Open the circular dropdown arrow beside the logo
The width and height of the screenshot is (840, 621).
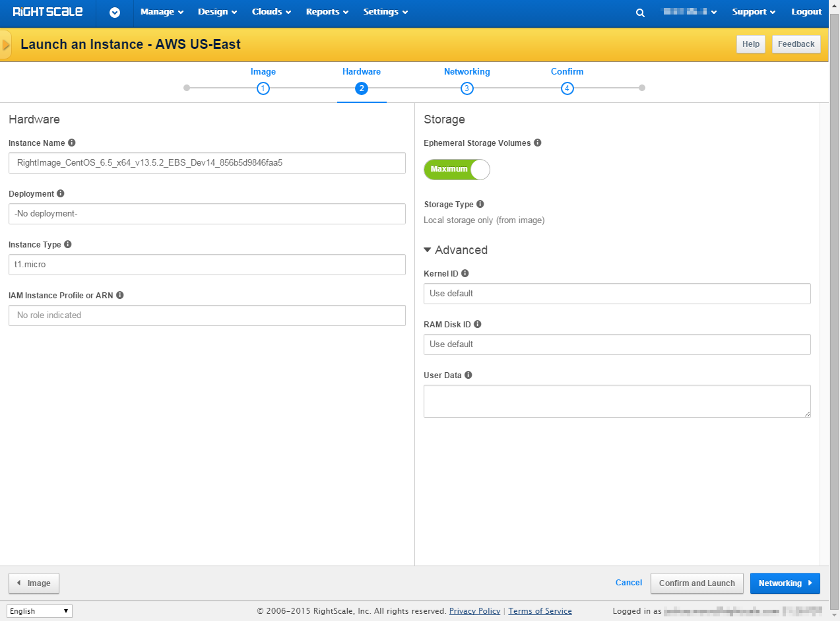[115, 13]
